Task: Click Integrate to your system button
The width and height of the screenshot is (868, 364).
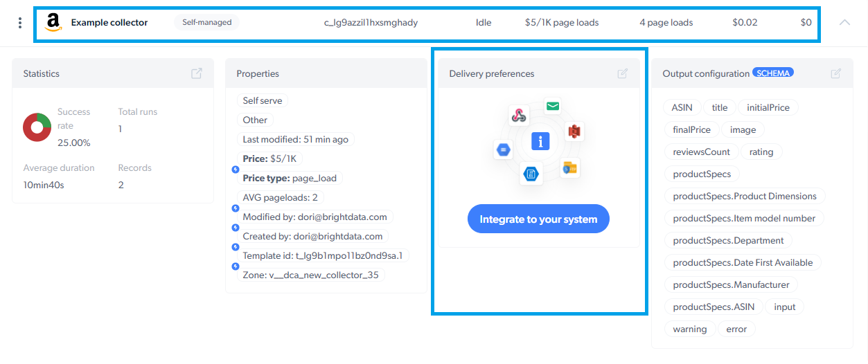Action: [538, 219]
